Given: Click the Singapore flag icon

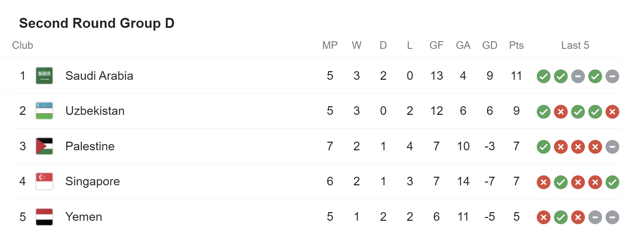Looking at the screenshot, I should point(44,181).
